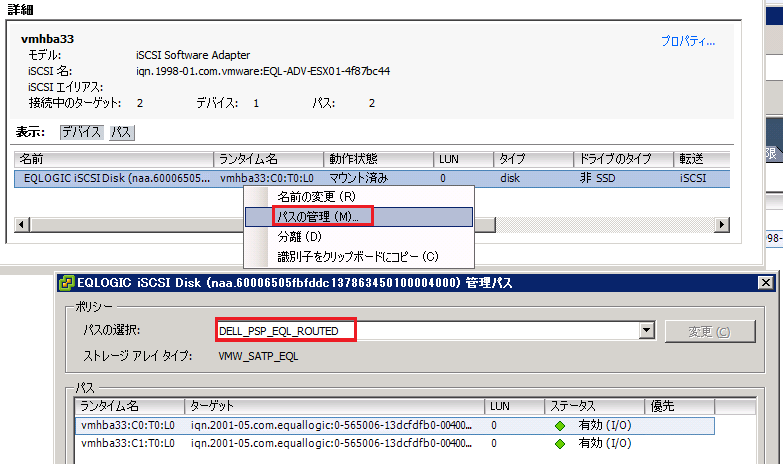Choose 識別子をクリップボードにコピー (C)
The height and width of the screenshot is (464, 783).
[359, 256]
